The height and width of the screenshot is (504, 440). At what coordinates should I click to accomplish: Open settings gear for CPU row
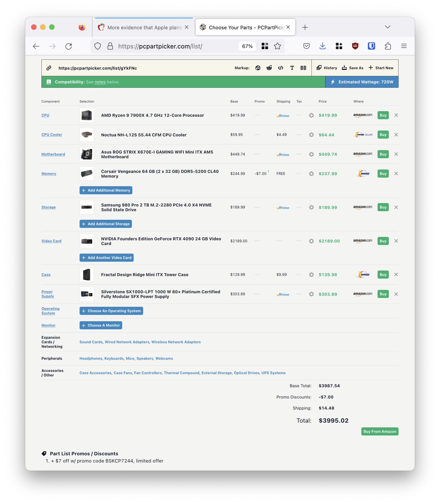[x=311, y=115]
